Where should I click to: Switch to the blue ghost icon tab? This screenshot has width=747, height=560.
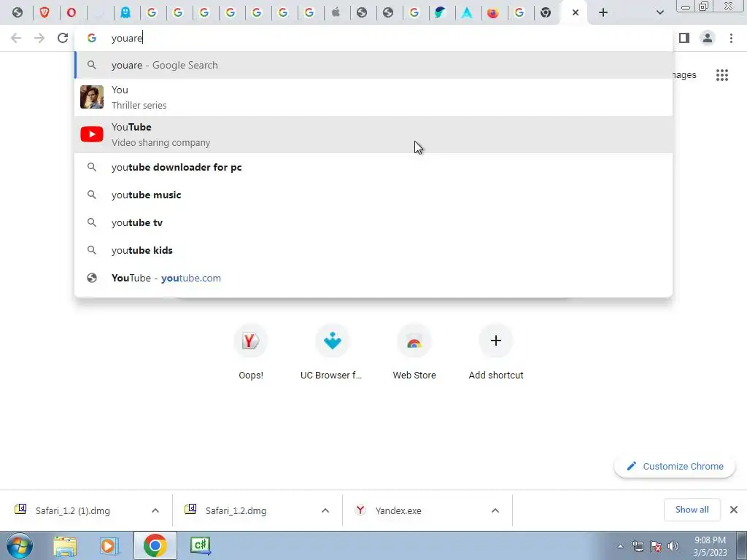tap(125, 12)
